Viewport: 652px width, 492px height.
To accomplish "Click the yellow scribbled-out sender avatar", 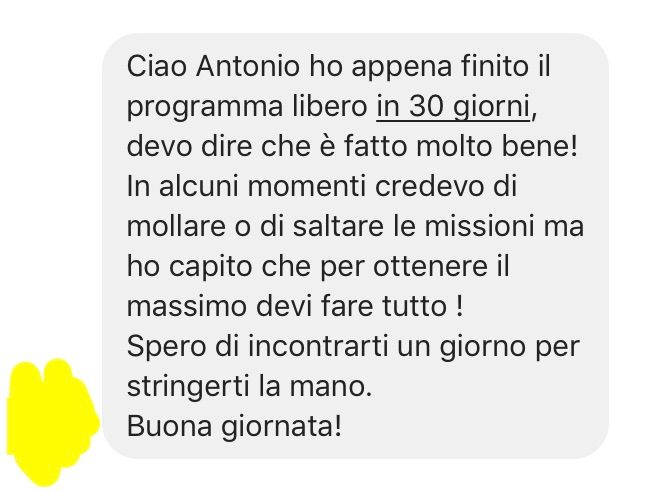I will click(52, 422).
